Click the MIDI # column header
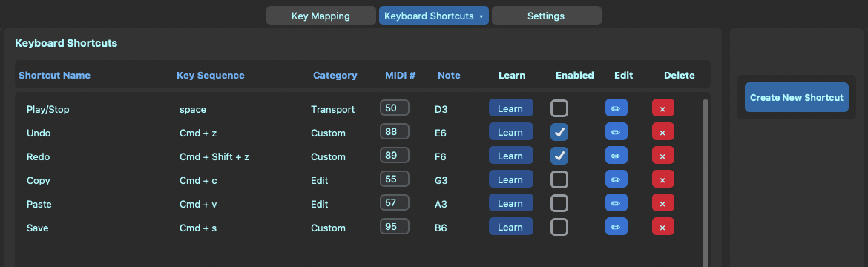 tap(400, 76)
